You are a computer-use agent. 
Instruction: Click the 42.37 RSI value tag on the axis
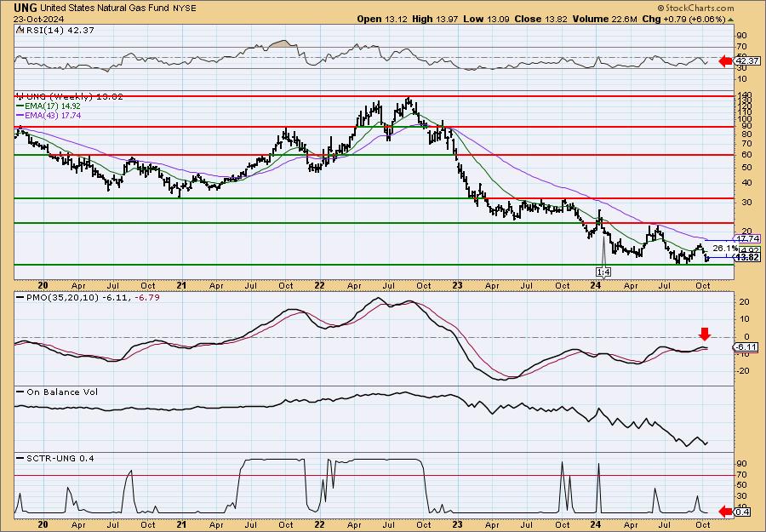click(x=747, y=61)
